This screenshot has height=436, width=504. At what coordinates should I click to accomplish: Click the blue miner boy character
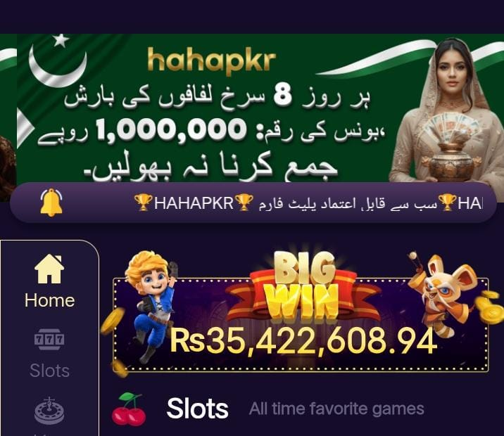click(149, 307)
